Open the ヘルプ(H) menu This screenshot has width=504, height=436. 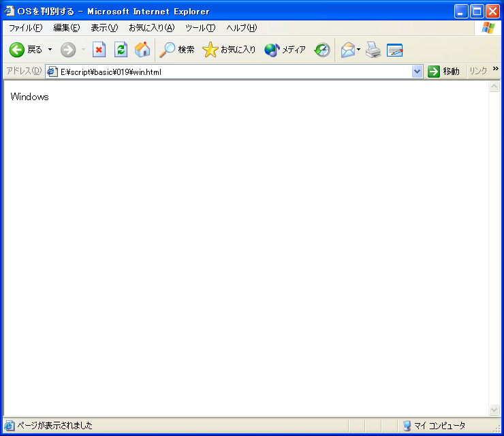241,28
